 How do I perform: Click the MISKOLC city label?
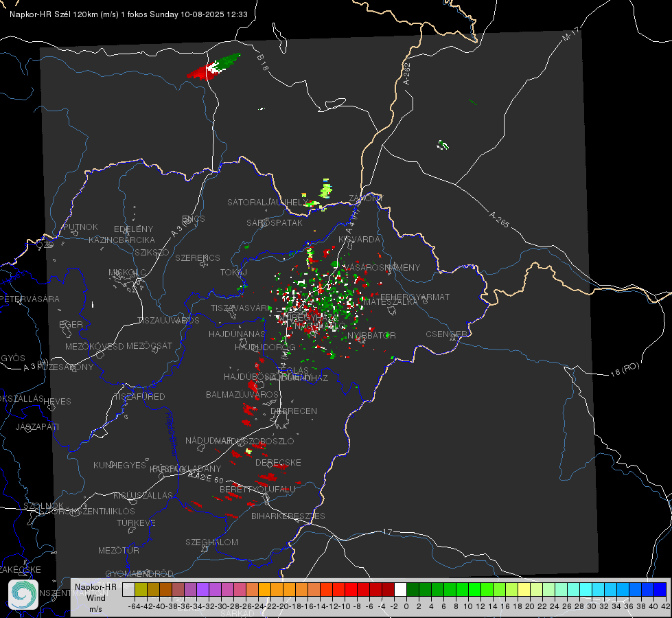click(x=127, y=273)
